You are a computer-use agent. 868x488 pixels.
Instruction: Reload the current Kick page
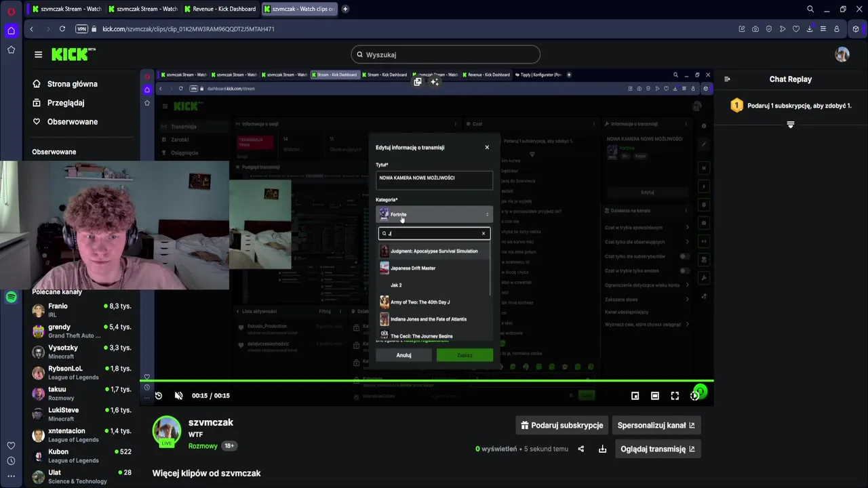(x=62, y=29)
